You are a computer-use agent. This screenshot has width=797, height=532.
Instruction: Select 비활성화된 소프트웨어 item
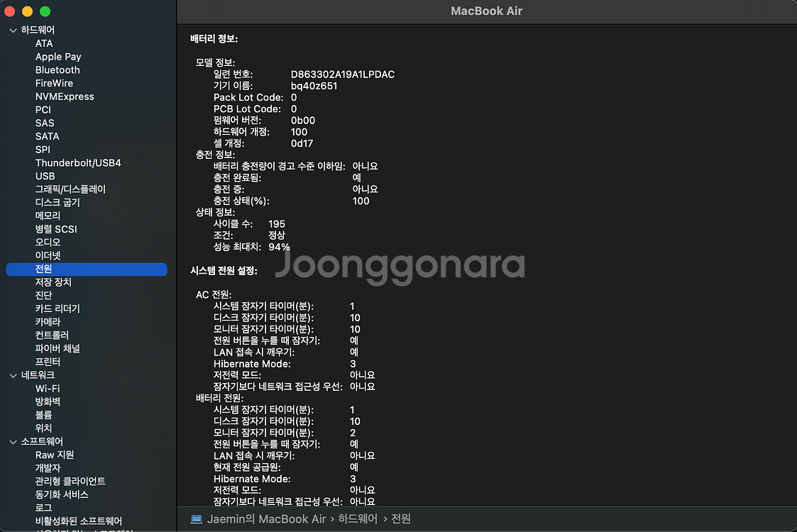tap(79, 521)
